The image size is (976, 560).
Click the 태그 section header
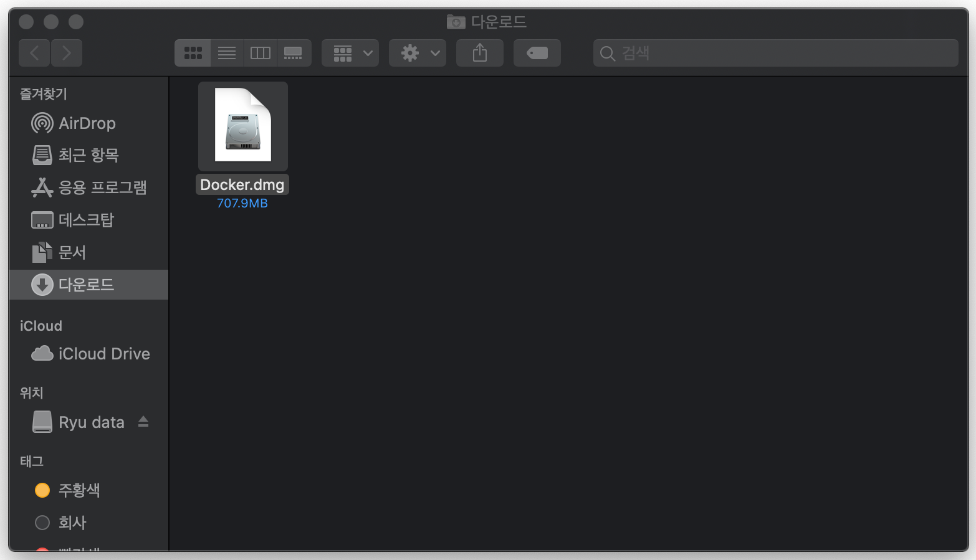pyautogui.click(x=32, y=462)
